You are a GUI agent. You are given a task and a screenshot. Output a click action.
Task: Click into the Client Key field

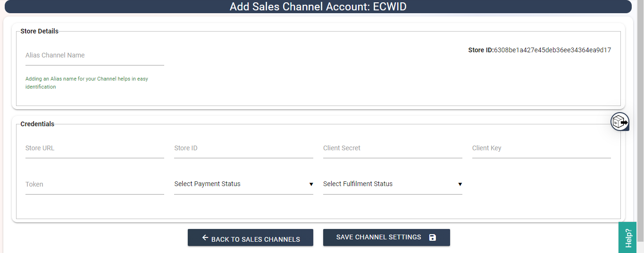click(542, 148)
